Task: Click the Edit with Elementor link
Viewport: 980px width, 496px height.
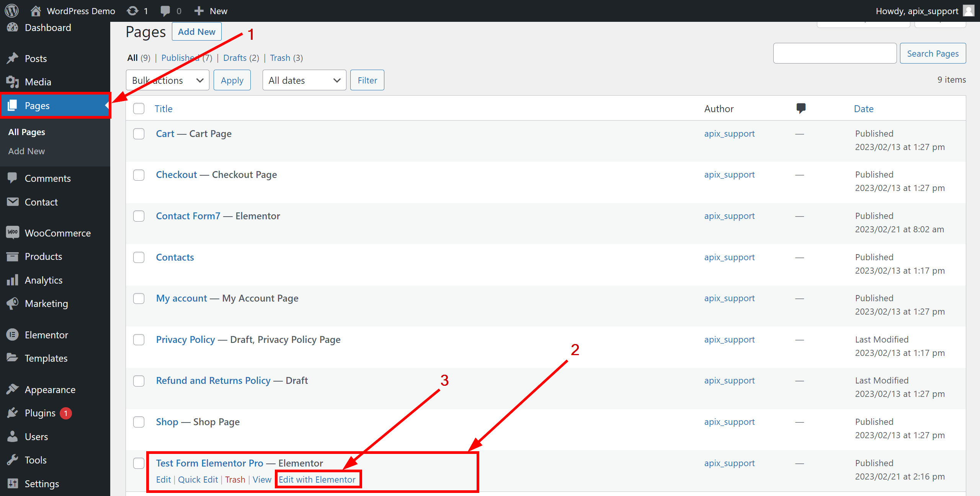Action: coord(317,480)
